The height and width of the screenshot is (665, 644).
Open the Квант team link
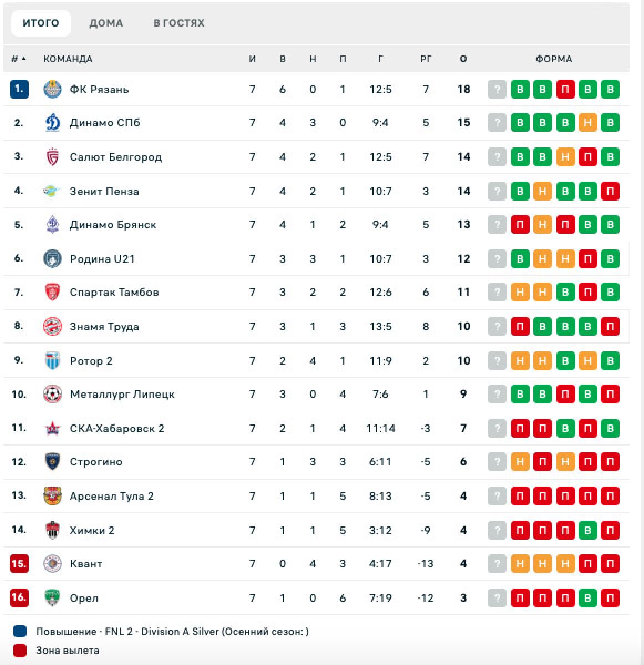(86, 564)
